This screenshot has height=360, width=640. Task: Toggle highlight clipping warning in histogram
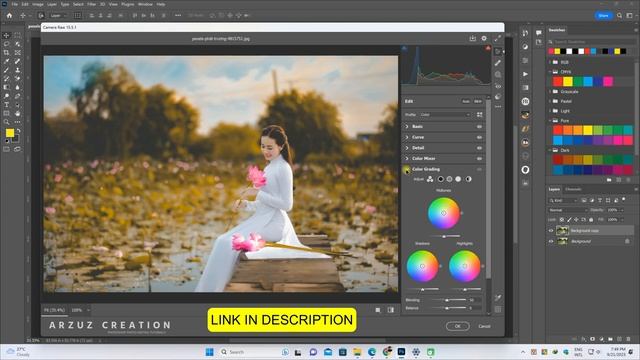(488, 48)
